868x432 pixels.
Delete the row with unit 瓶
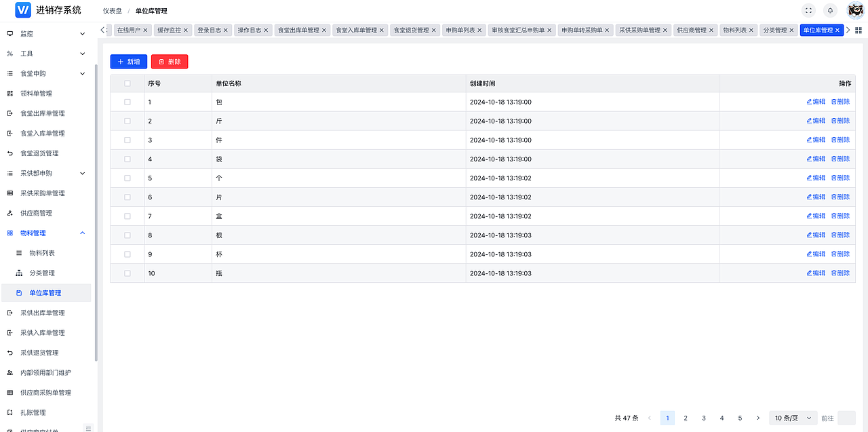(840, 273)
